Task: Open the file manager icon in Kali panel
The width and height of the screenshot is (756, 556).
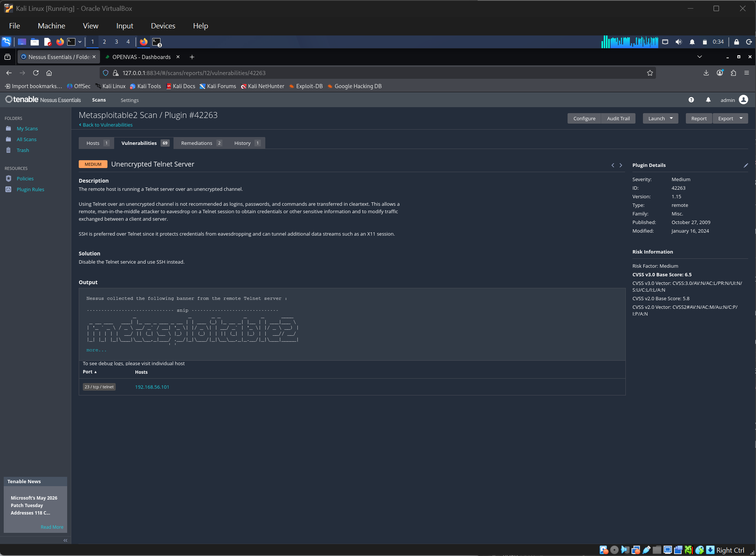Action: (35, 42)
